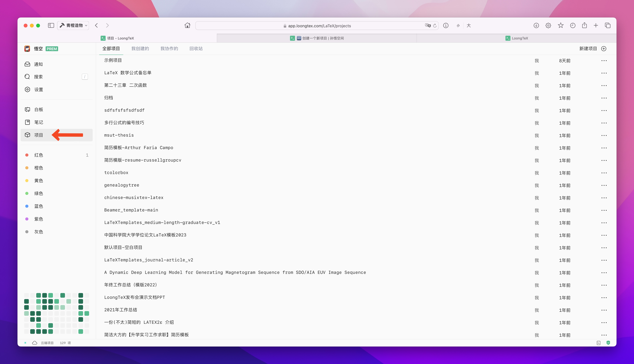Click the cloud 云端项目 status icon
The image size is (634, 364).
(35, 343)
